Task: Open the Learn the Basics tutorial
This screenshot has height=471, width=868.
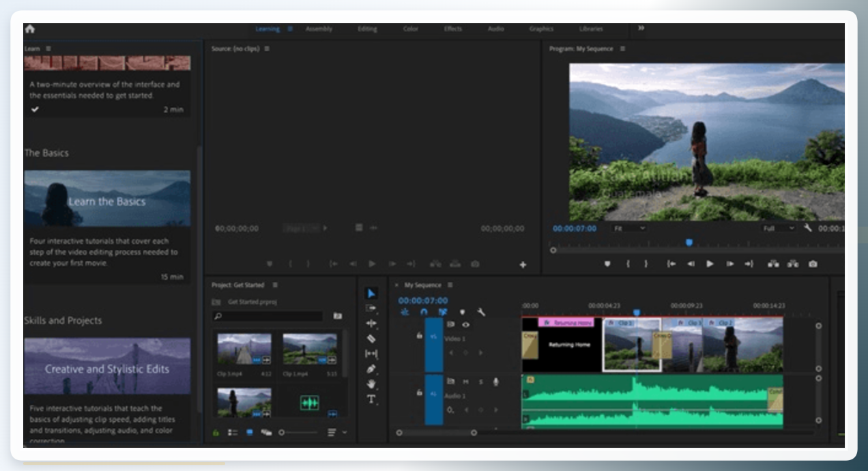Action: pyautogui.click(x=107, y=199)
